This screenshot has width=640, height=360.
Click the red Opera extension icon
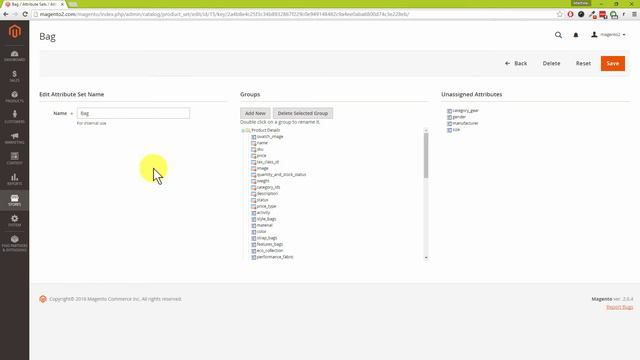[x=570, y=14]
